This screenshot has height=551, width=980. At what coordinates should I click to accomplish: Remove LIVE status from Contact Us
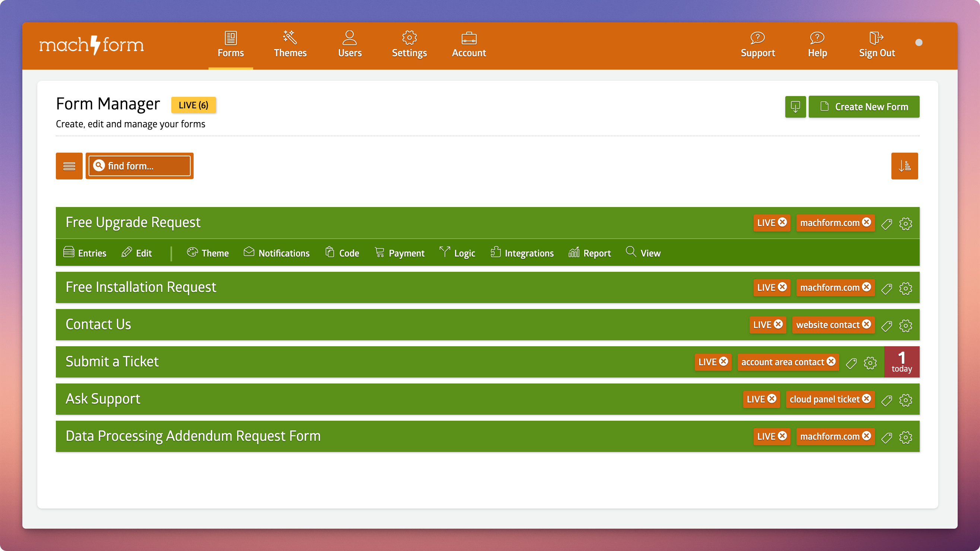pos(779,324)
